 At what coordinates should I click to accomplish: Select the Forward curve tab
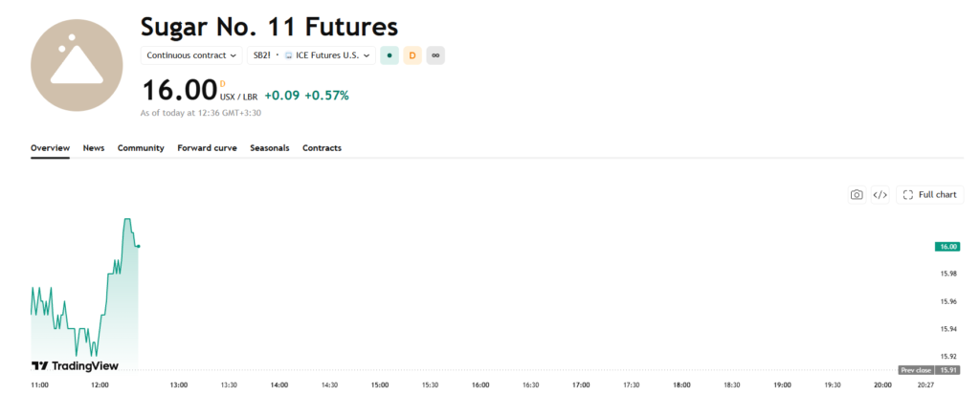(x=207, y=148)
